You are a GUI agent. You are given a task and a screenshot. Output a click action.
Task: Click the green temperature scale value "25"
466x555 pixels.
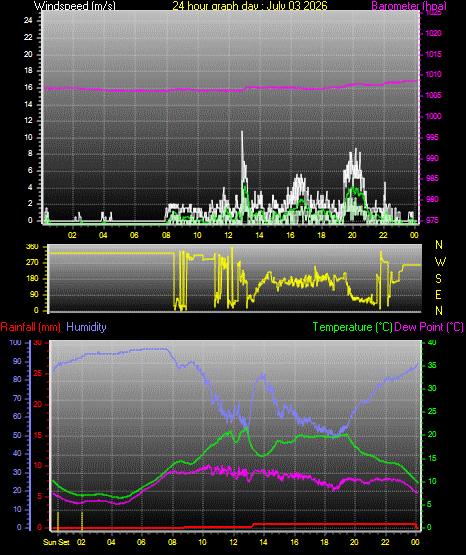tap(432, 411)
